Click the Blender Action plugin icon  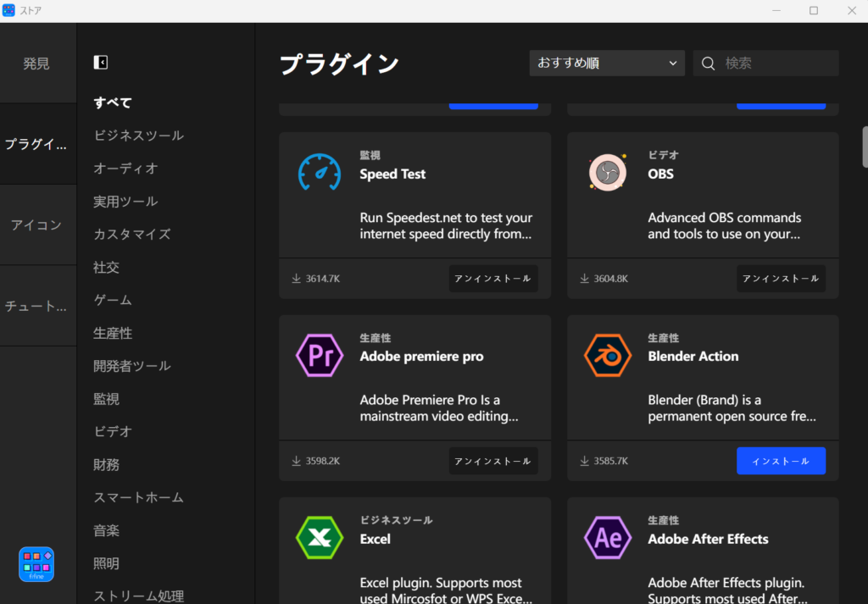tap(607, 356)
